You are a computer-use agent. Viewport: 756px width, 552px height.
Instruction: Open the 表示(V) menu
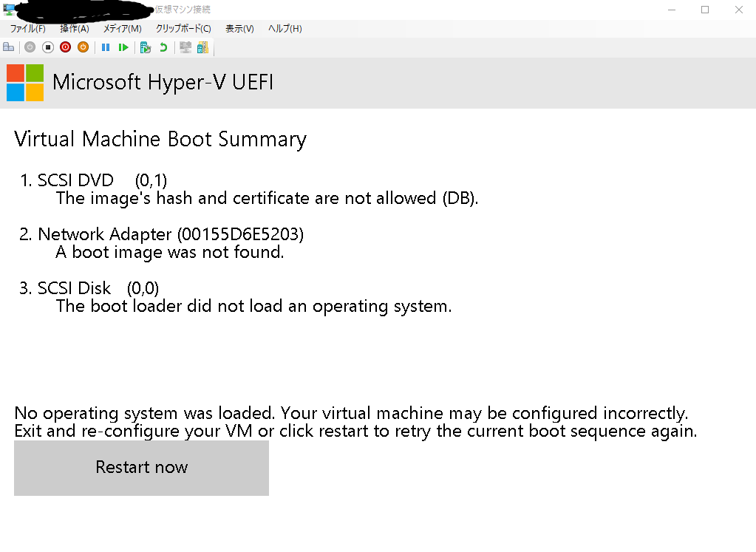click(239, 28)
